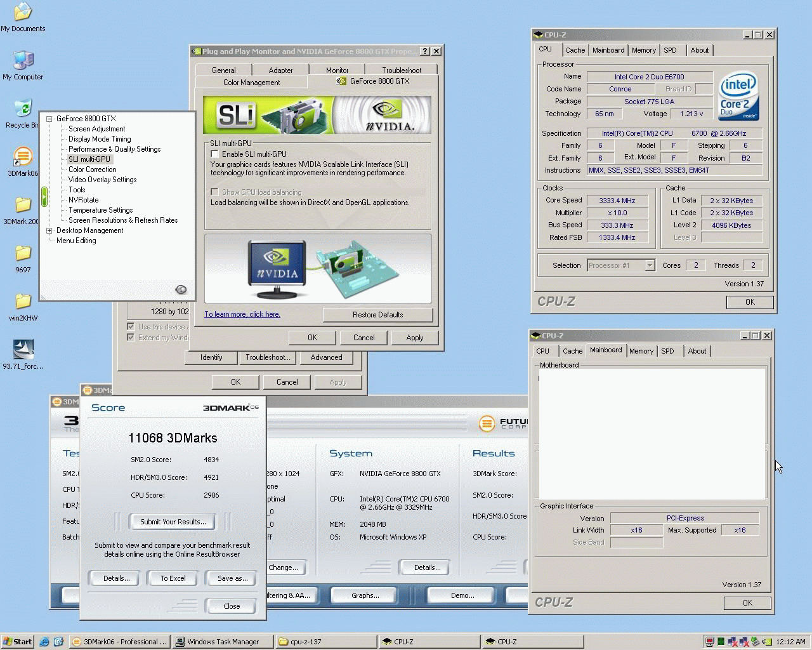Image resolution: width=812 pixels, height=650 pixels.
Task: Click the Futuremark logo in 3DMark06 window
Action: 487,423
